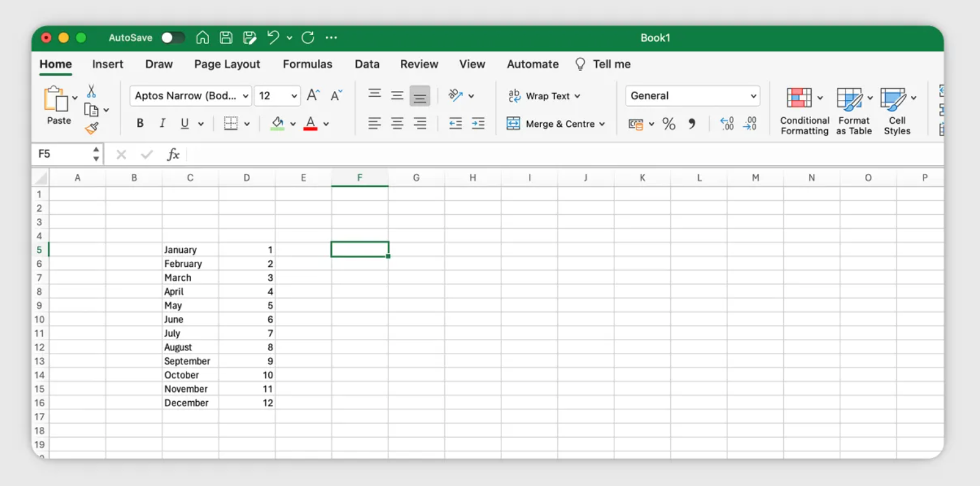The image size is (980, 486).
Task: Decrease decimal places
Action: 749,124
